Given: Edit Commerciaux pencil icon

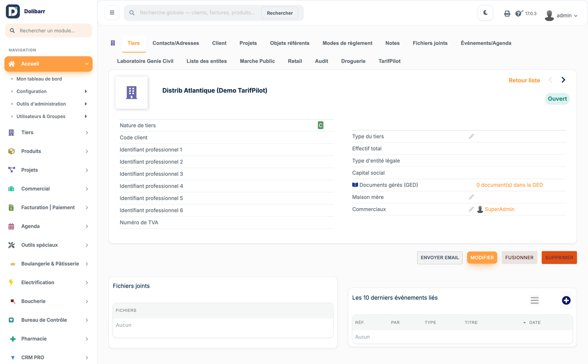Looking at the screenshot, I should pos(471,209).
